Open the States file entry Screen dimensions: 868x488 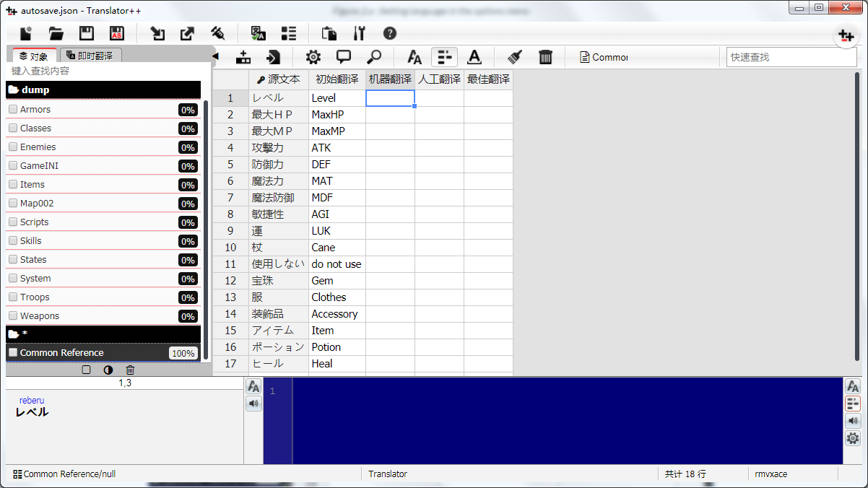coord(103,259)
